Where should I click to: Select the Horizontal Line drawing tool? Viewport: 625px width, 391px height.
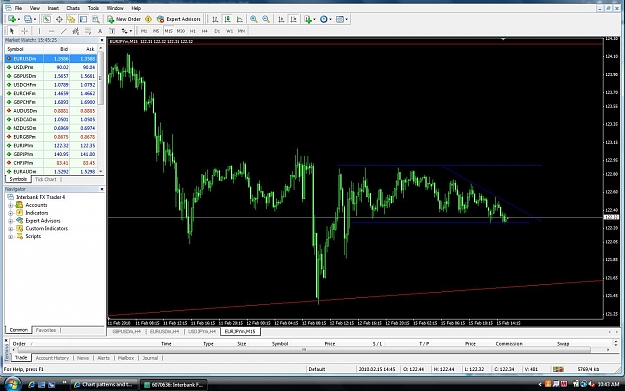(51, 31)
